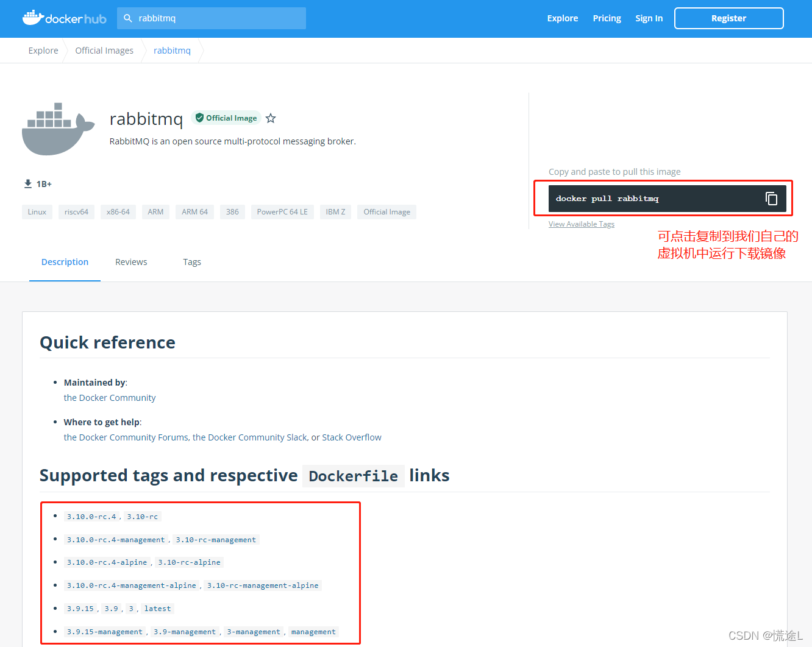The height and width of the screenshot is (647, 812).
Task: Open the latest tag link
Action: [x=158, y=609]
